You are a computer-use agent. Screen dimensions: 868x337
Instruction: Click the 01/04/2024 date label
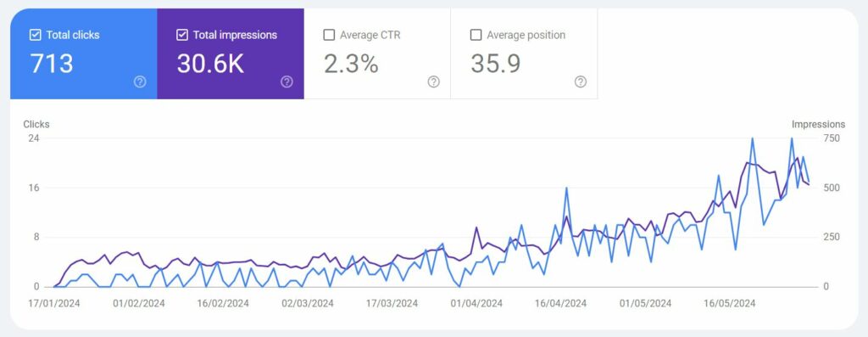tap(476, 304)
